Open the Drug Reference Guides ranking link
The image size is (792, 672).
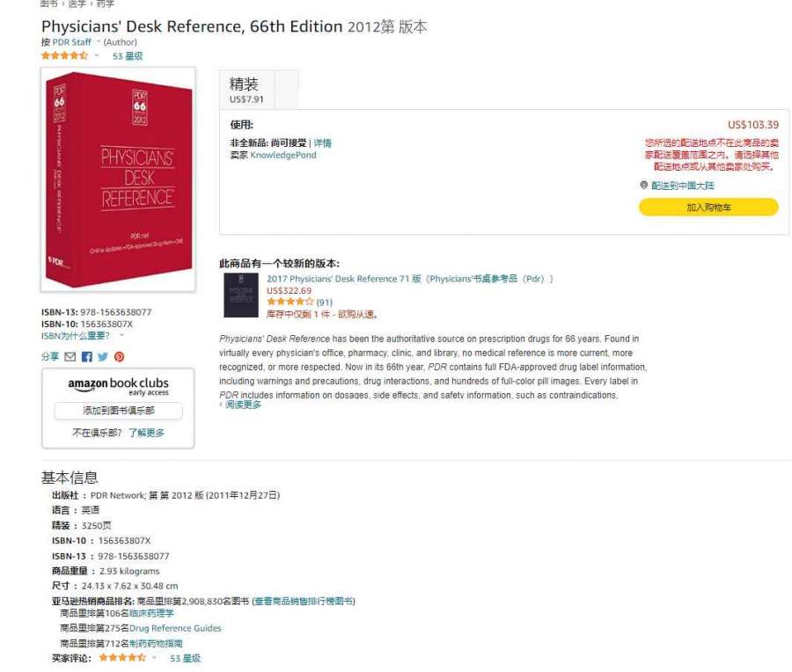(x=175, y=628)
